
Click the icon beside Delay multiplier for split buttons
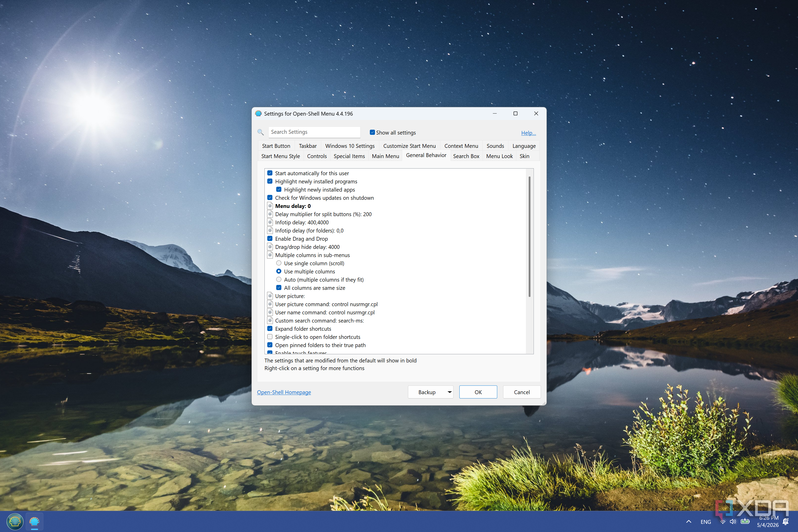270,214
